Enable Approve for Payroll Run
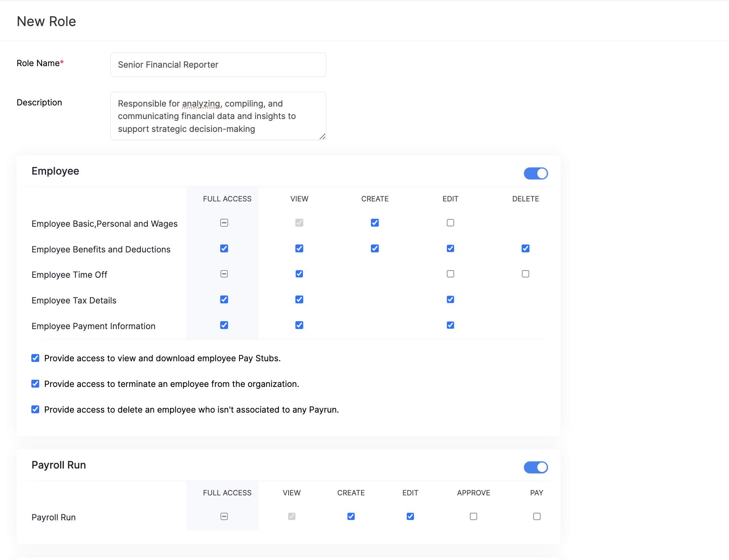The width and height of the screenshot is (729, 560). [x=473, y=516]
